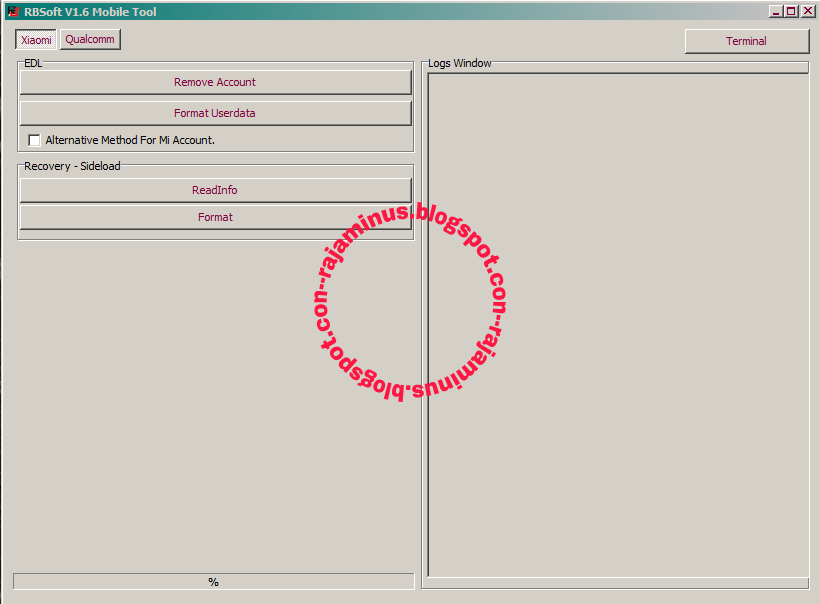Image resolution: width=820 pixels, height=604 pixels.
Task: Open the Terminal
Action: (x=747, y=41)
